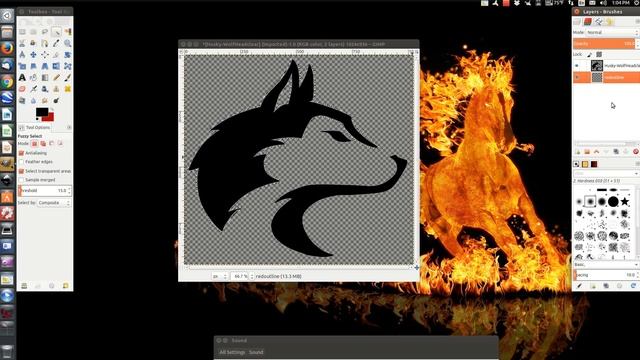
Task: Select the Cage Transform tool
Action: [68, 66]
